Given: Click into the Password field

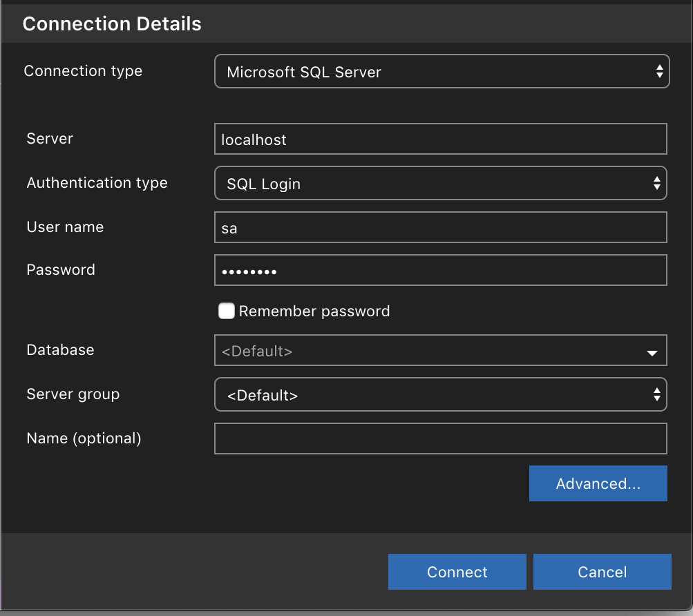Looking at the screenshot, I should pos(440,271).
